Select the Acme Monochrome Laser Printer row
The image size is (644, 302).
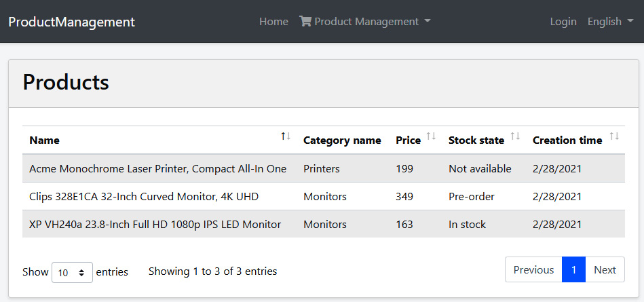click(x=324, y=168)
